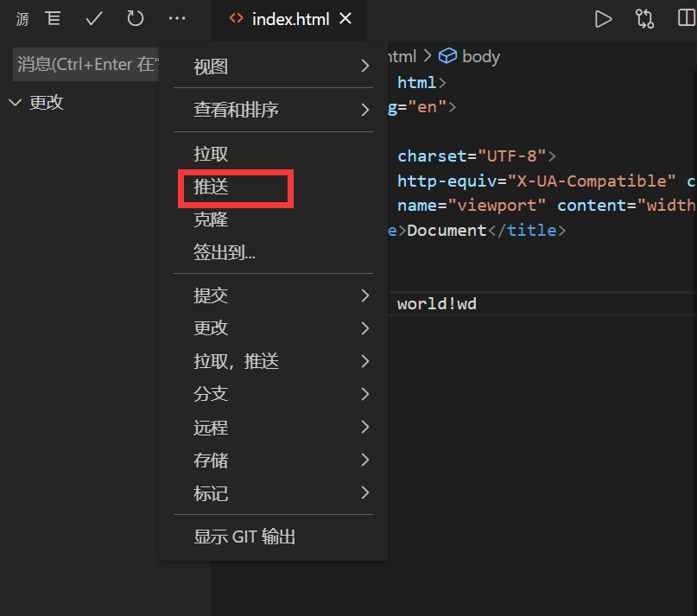Select the index.html editor tab
Viewport: 697px width, 616px height.
(289, 20)
